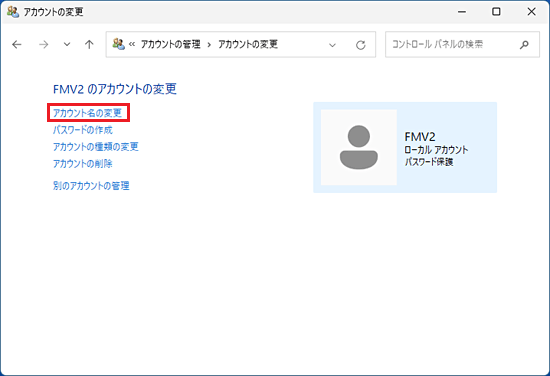The height and width of the screenshot is (376, 550).
Task: Open 別のアカウントの管理 link
Action: [x=91, y=186]
